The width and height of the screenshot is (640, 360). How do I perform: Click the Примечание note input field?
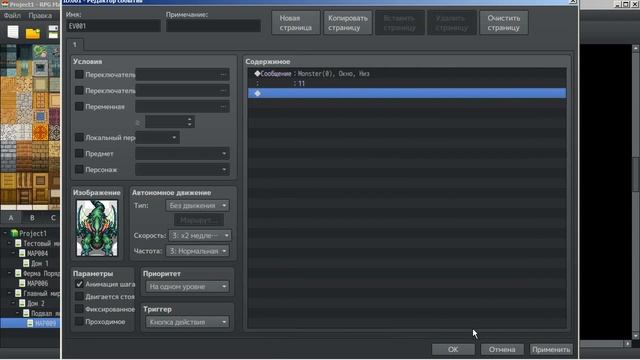coord(213,26)
